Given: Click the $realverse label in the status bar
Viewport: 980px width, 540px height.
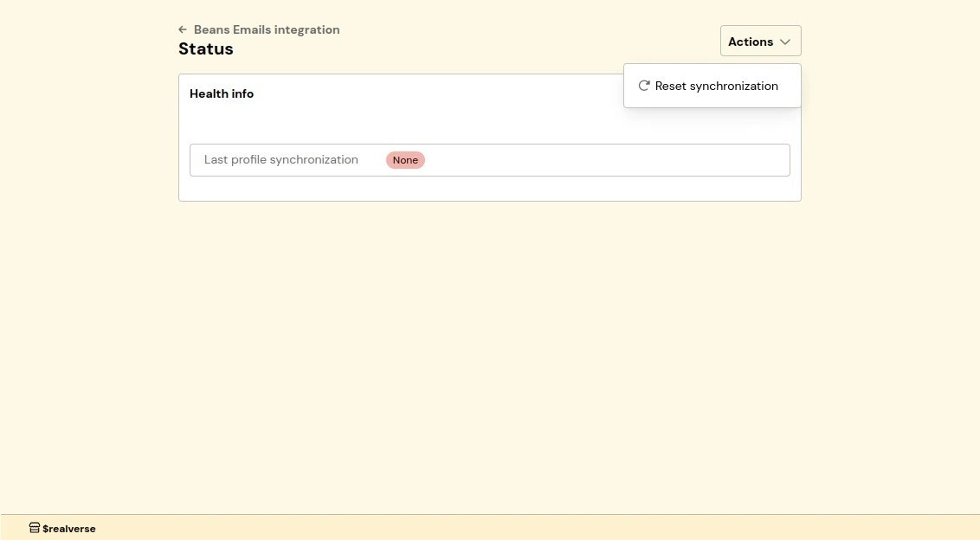Looking at the screenshot, I should (68, 528).
